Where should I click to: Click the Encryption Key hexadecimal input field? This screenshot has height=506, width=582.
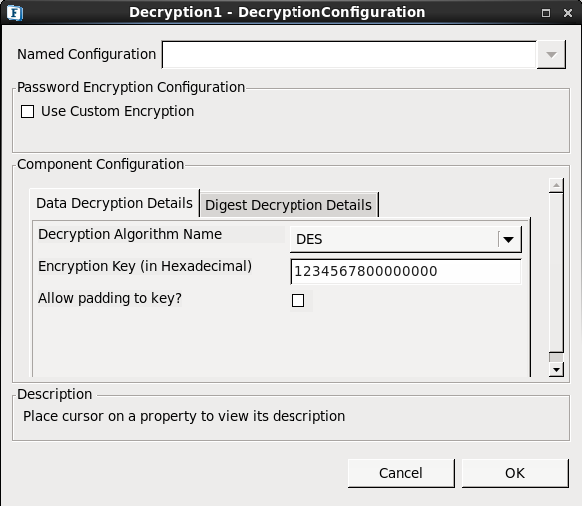click(406, 271)
